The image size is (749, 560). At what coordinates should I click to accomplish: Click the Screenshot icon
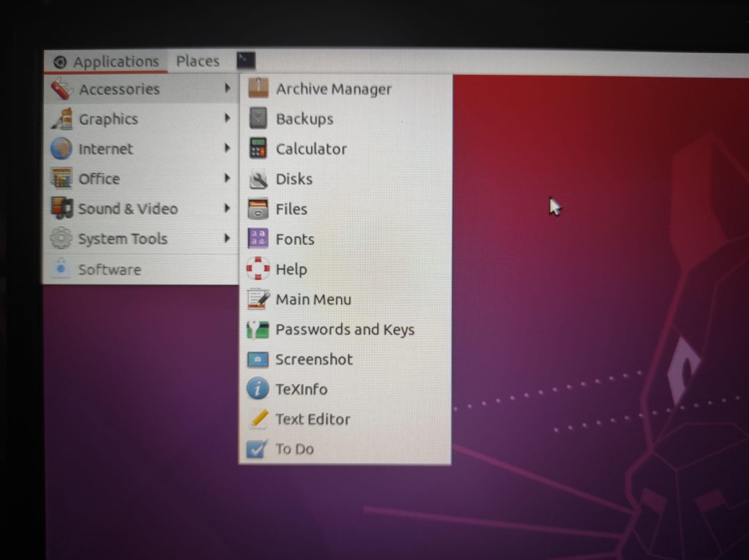(258, 360)
